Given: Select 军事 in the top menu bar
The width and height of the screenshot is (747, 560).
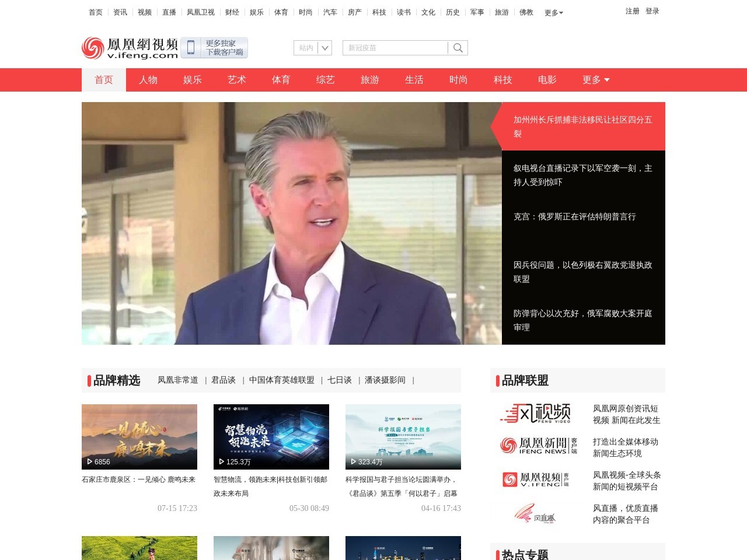Looking at the screenshot, I should pyautogui.click(x=477, y=12).
